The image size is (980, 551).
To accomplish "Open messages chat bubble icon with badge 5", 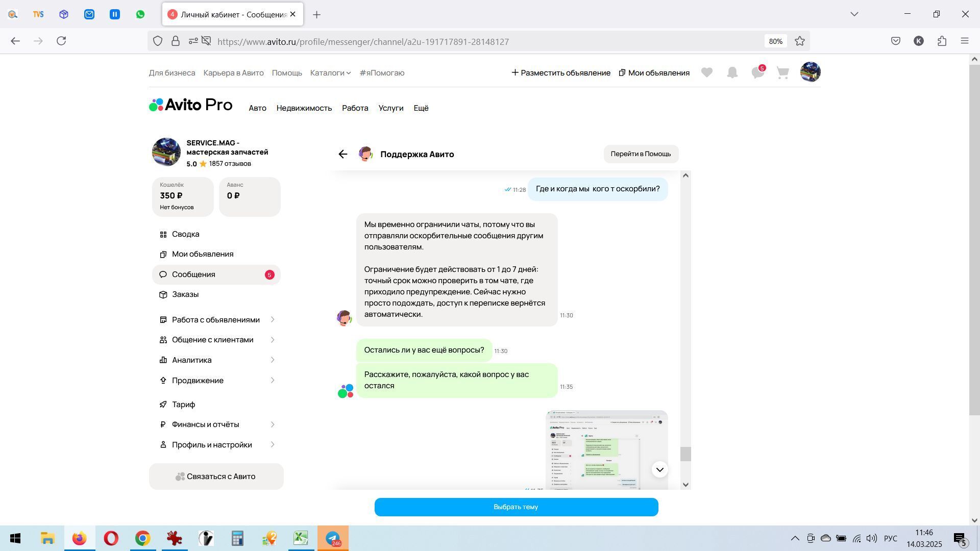I will coord(758,72).
